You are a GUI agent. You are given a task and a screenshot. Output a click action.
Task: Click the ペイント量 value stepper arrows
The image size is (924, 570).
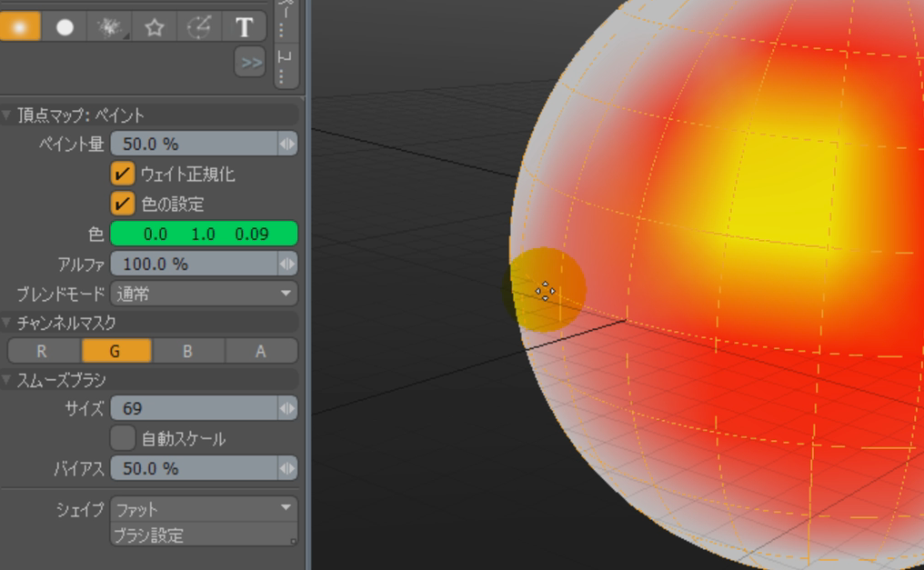(x=287, y=144)
